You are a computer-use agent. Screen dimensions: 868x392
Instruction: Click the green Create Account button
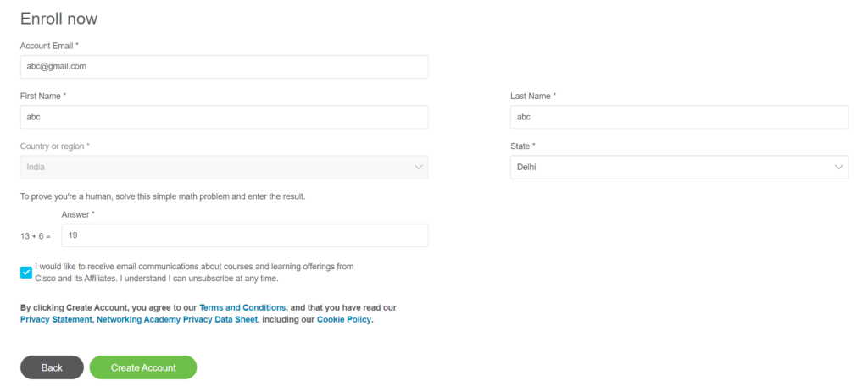(x=143, y=367)
